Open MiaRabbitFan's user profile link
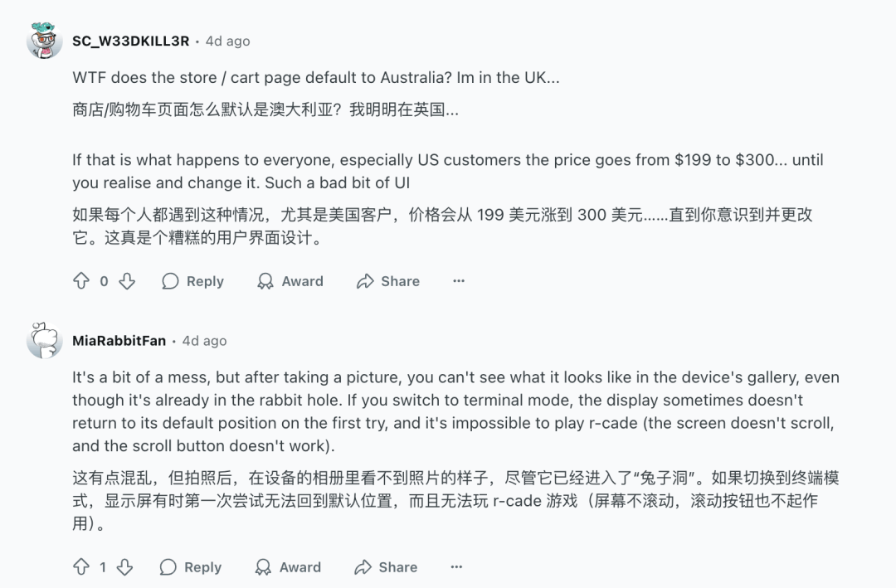 coord(119,341)
